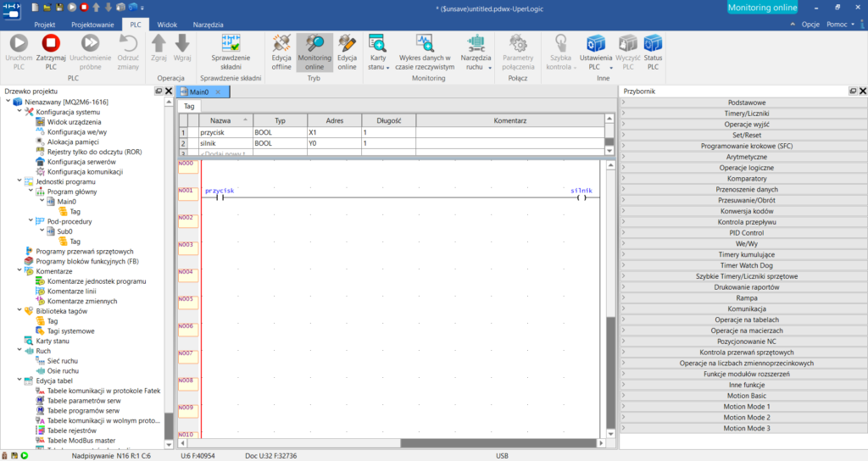
Task: Collapse Jednostki programu tree node
Action: 19,181
